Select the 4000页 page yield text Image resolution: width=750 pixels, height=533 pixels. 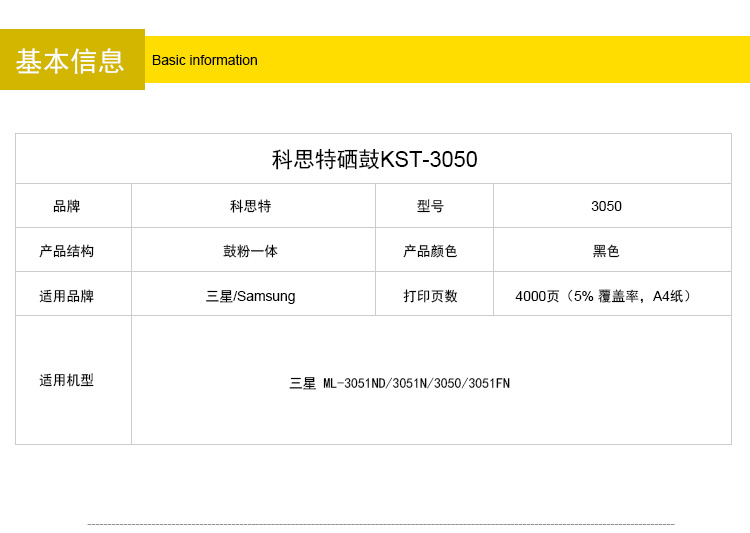coord(537,296)
